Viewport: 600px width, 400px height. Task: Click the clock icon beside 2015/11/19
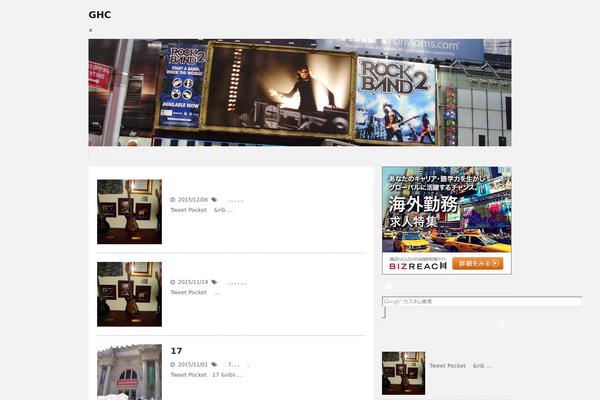(x=173, y=282)
